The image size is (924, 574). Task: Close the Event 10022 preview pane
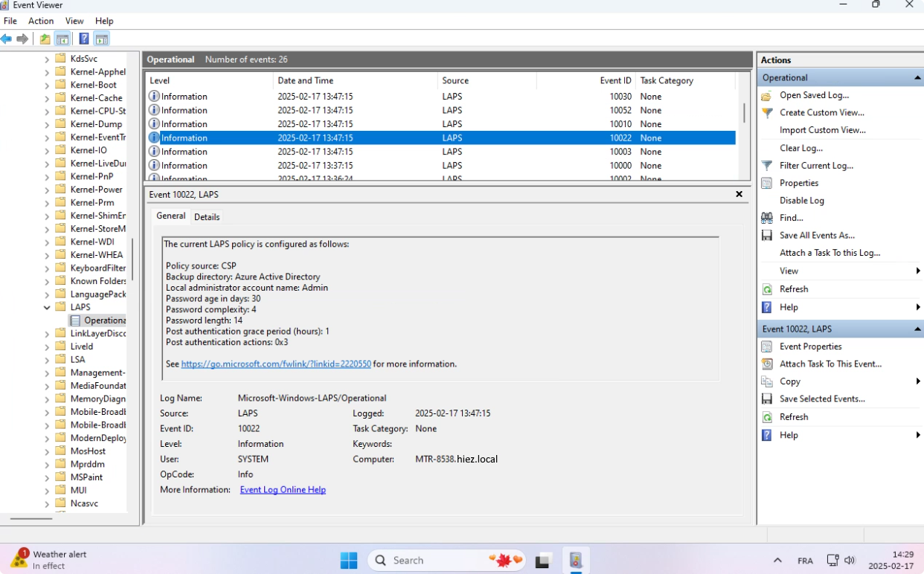[x=739, y=194]
